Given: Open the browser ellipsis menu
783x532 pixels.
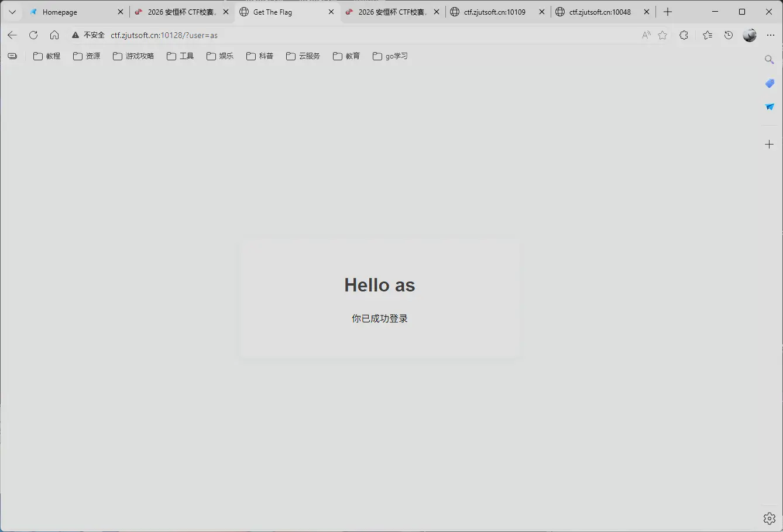Looking at the screenshot, I should coord(771,35).
